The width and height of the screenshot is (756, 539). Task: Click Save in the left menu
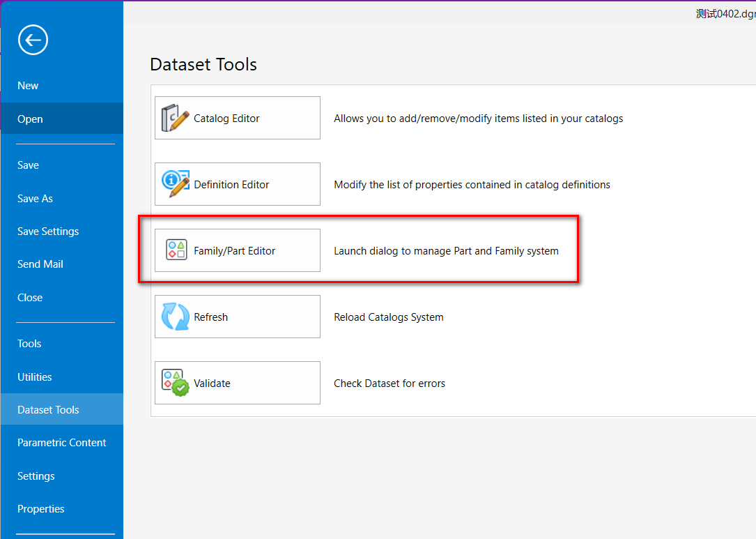tap(28, 165)
